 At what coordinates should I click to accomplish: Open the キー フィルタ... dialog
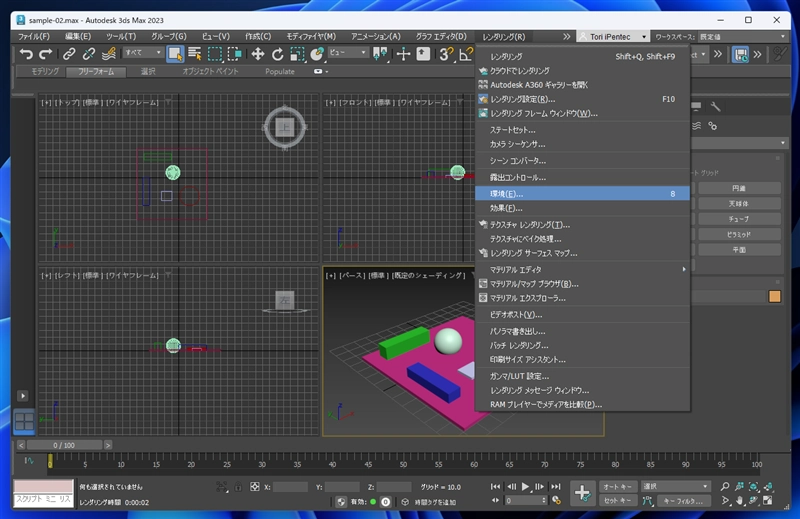683,501
